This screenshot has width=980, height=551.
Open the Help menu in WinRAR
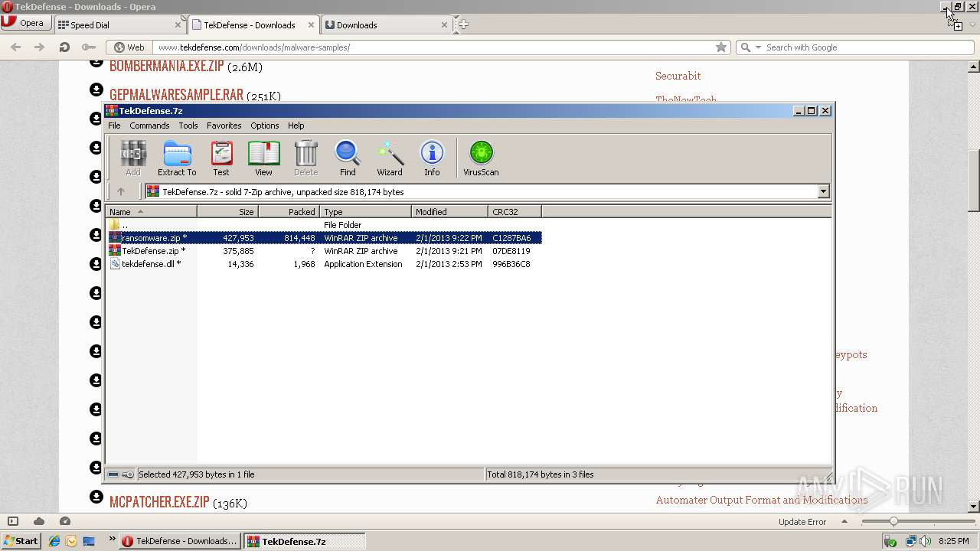tap(296, 126)
